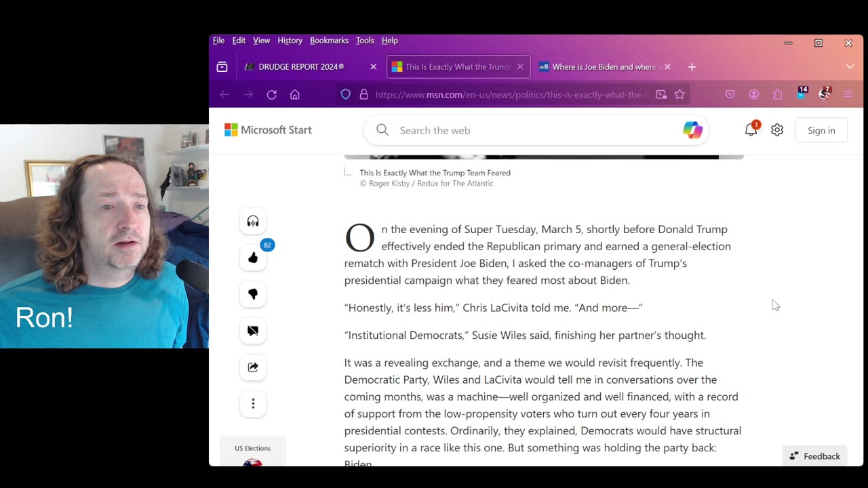Open the Help menu
Screen dimensions: 868x488
tap(389, 41)
